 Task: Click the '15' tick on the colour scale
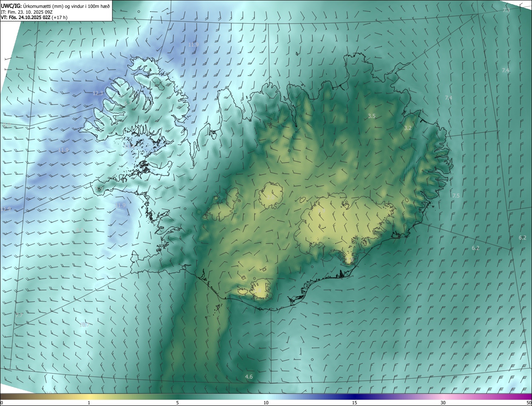tap(355, 403)
